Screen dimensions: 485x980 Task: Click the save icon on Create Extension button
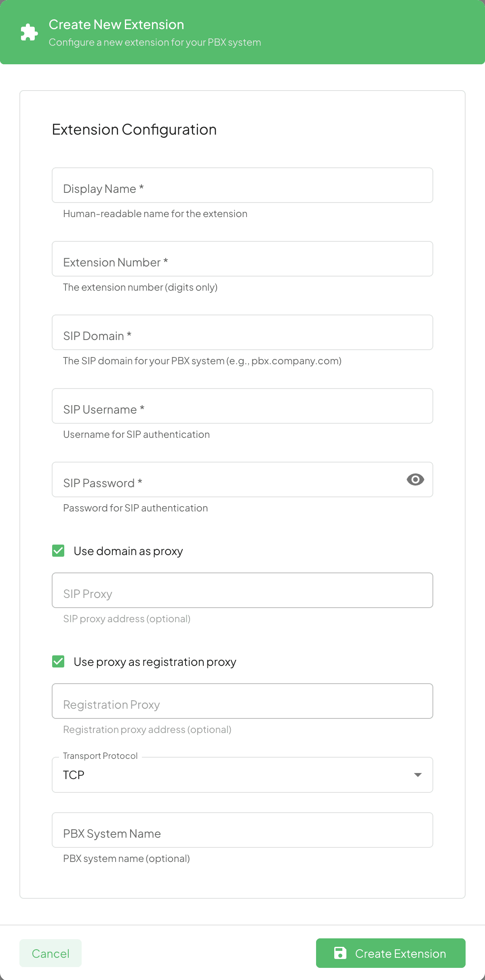pyautogui.click(x=341, y=953)
